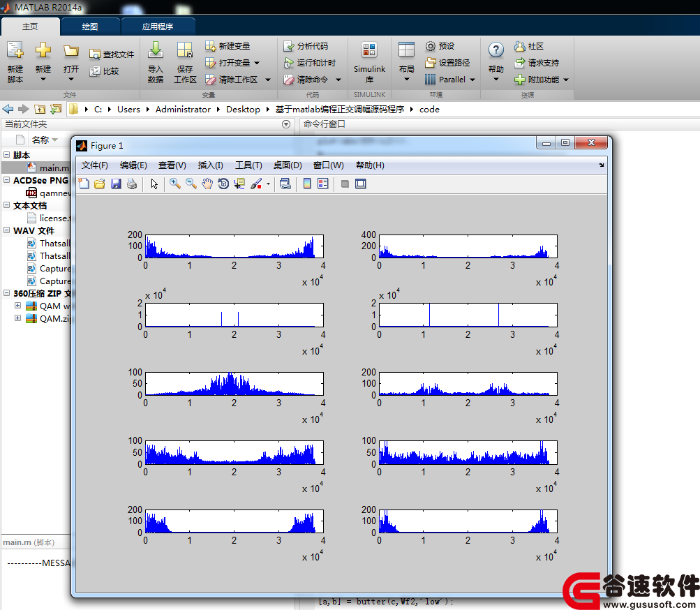
Task: Click the New Script (新建脚本) icon
Action: [x=15, y=50]
